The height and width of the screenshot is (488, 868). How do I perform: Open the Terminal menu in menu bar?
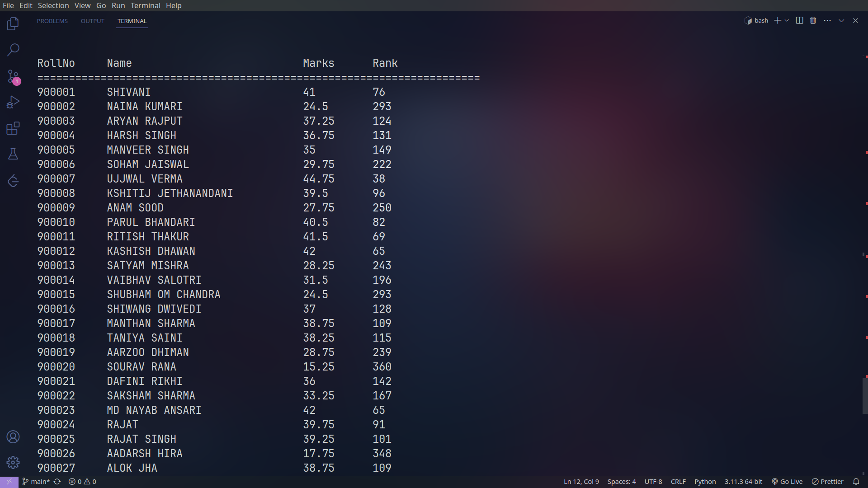(145, 5)
